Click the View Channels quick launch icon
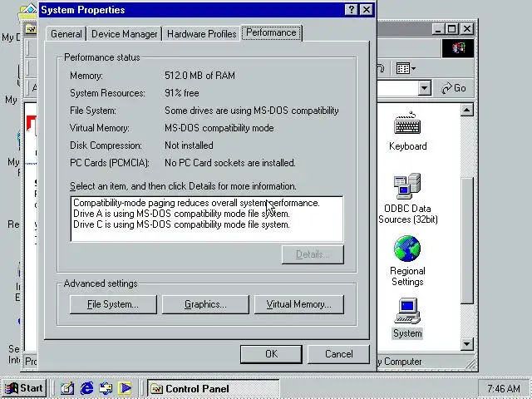 pyautogui.click(x=125, y=388)
